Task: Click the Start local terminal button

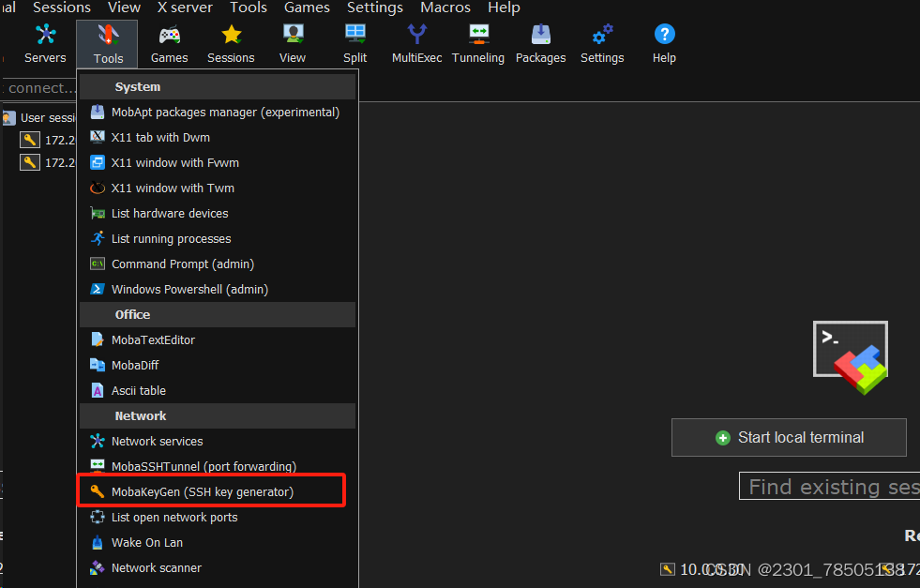Action: (789, 437)
